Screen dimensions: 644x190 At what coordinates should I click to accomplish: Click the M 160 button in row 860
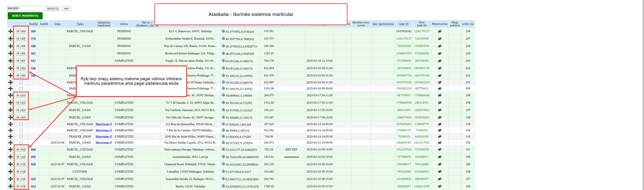click(x=21, y=149)
